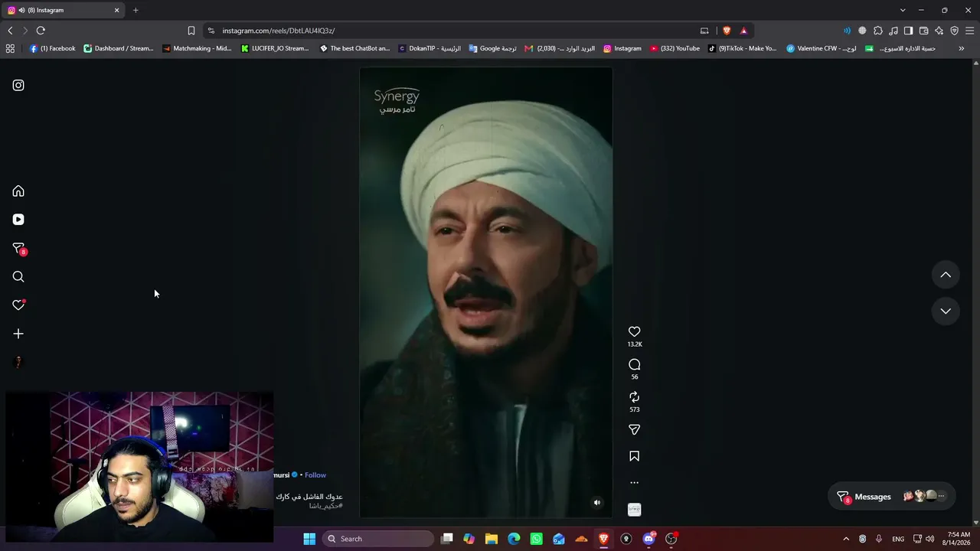Open the YouTube bookmark
980x551 pixels.
tap(675, 48)
